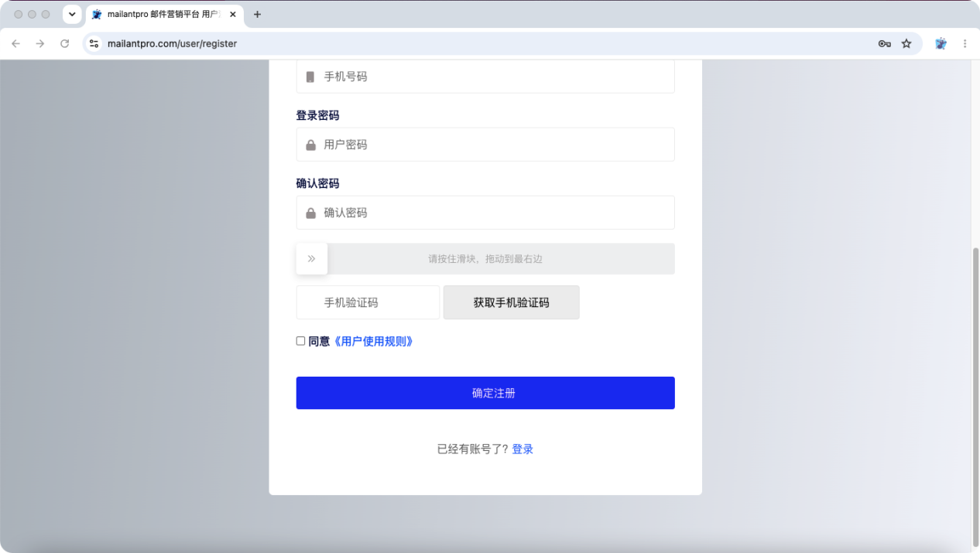
Task: Open a new tab with plus button
Action: point(258,15)
